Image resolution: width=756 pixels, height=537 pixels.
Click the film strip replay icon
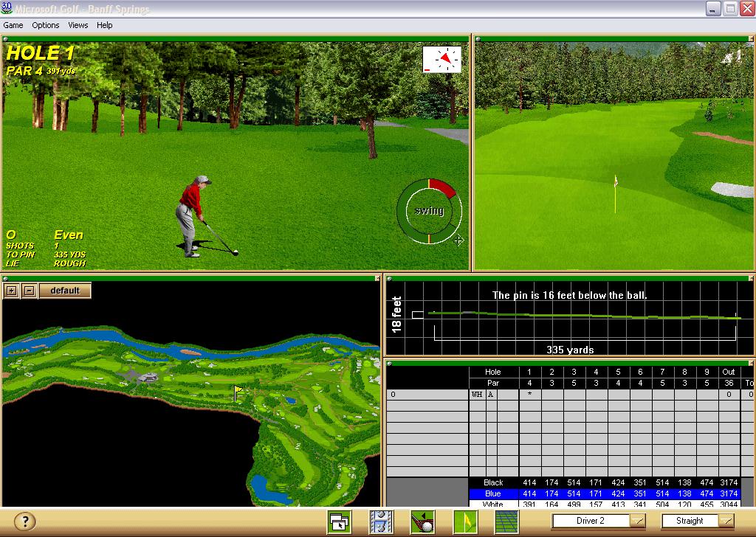381,522
